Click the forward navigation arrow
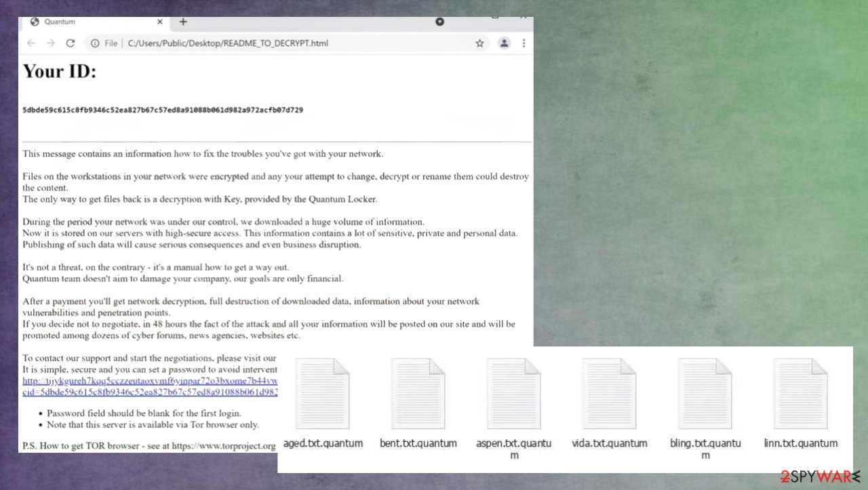 coord(50,43)
